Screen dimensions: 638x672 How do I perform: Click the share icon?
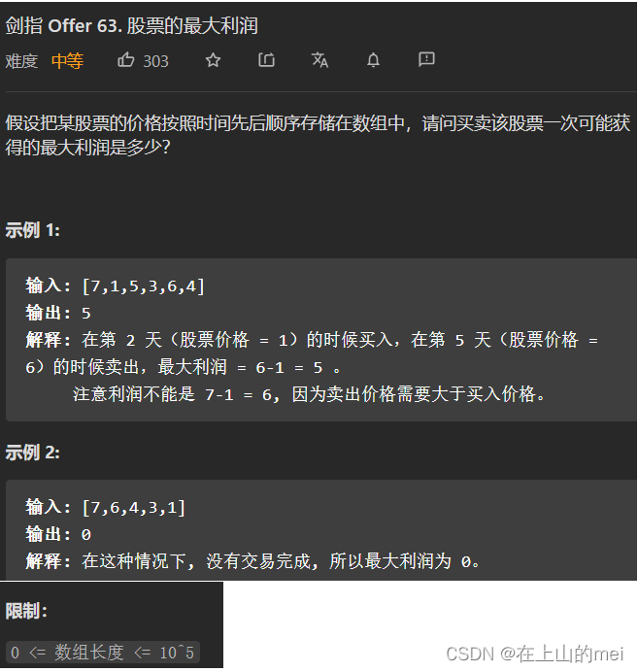tap(266, 60)
